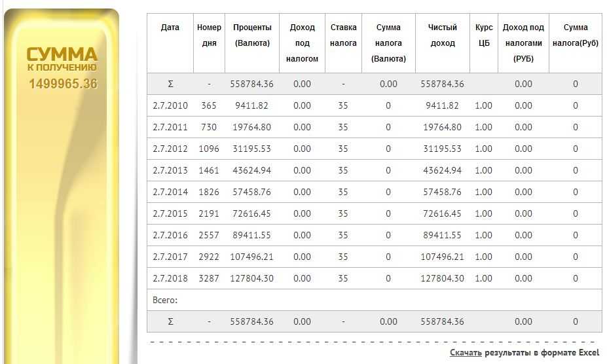Image resolution: width=607 pixels, height=364 pixels.
Task: Click the Доход под налогами (РУБ) header
Action: tap(523, 43)
